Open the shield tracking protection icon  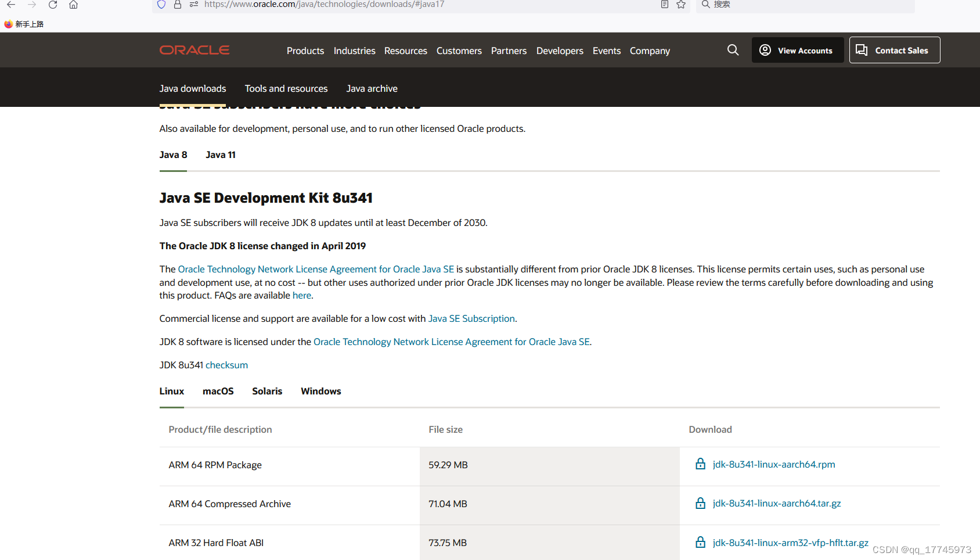tap(161, 4)
